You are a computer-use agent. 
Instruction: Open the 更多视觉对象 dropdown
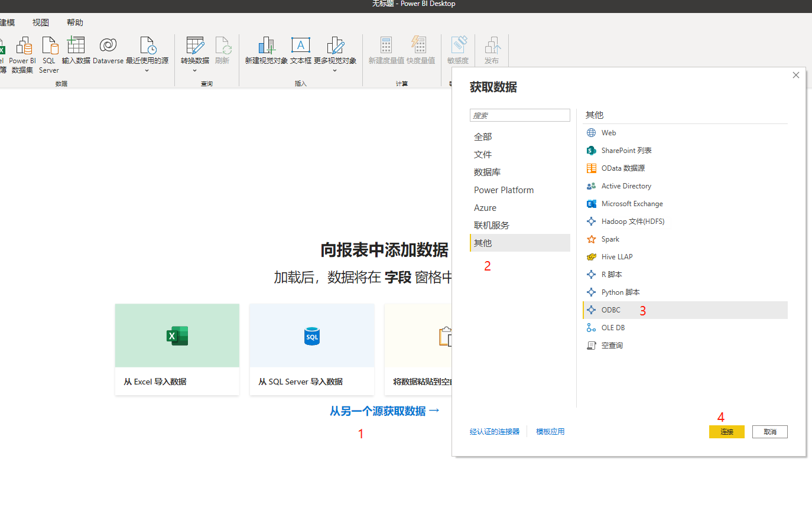pos(335,70)
